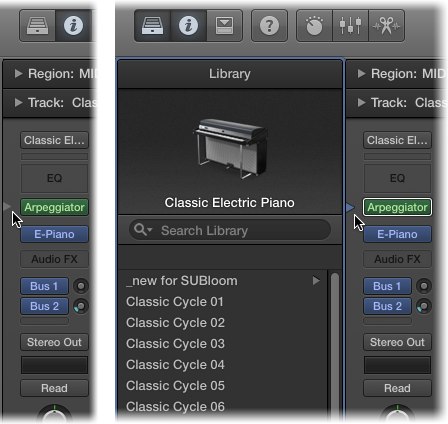Open the Mixer faders button
The image size is (448, 424).
(350, 26)
